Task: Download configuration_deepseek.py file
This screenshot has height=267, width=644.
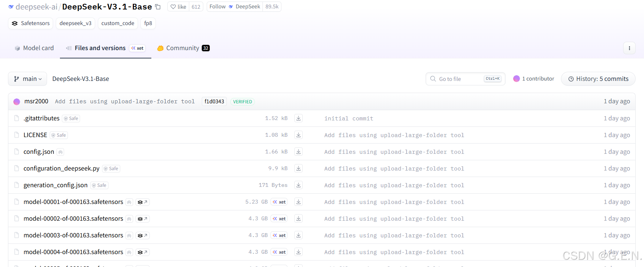Action: tap(298, 169)
